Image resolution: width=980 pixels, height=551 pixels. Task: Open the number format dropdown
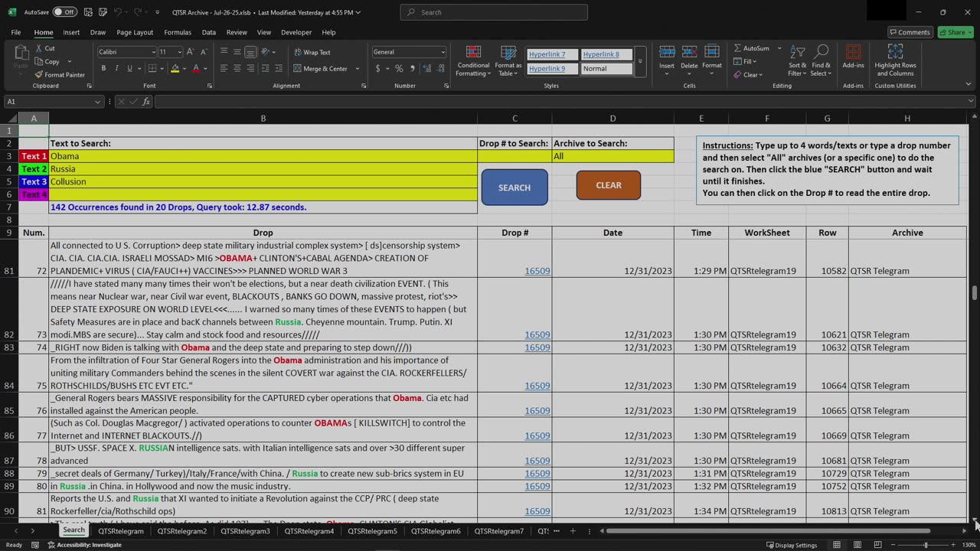tap(443, 52)
